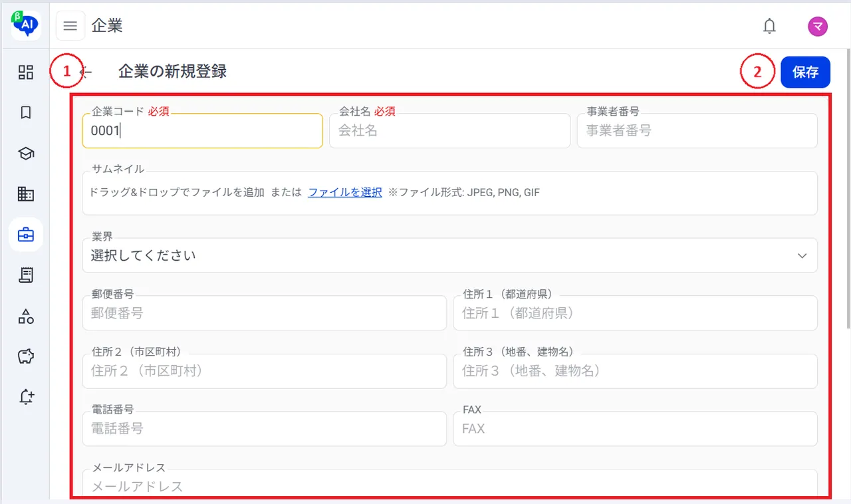851x504 pixels.
Task: Open the bookmark icon in sidebar
Action: pyautogui.click(x=26, y=112)
